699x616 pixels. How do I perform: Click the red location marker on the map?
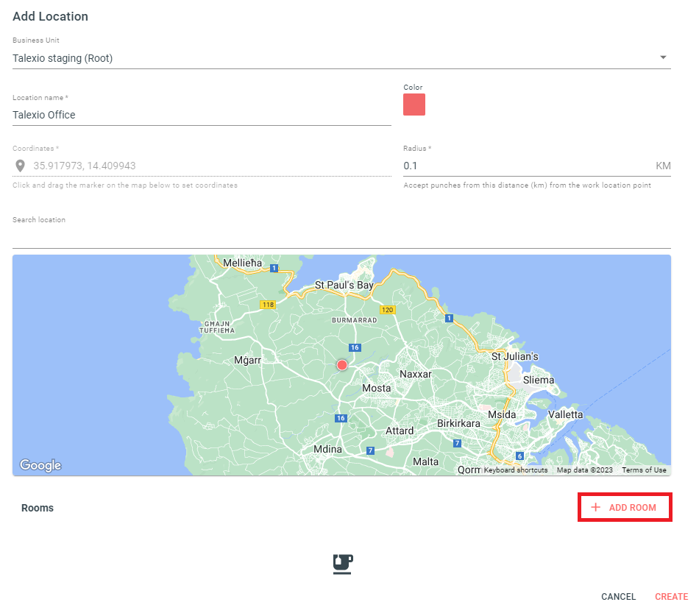tap(342, 365)
